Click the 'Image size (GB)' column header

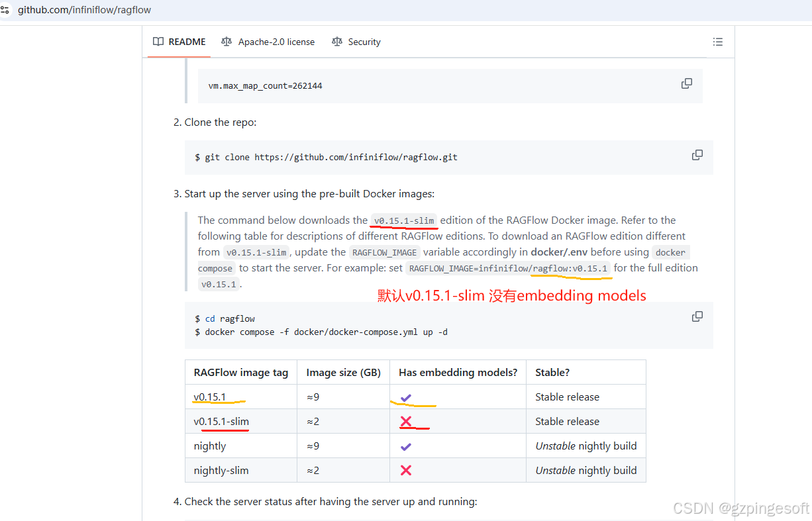coord(344,372)
